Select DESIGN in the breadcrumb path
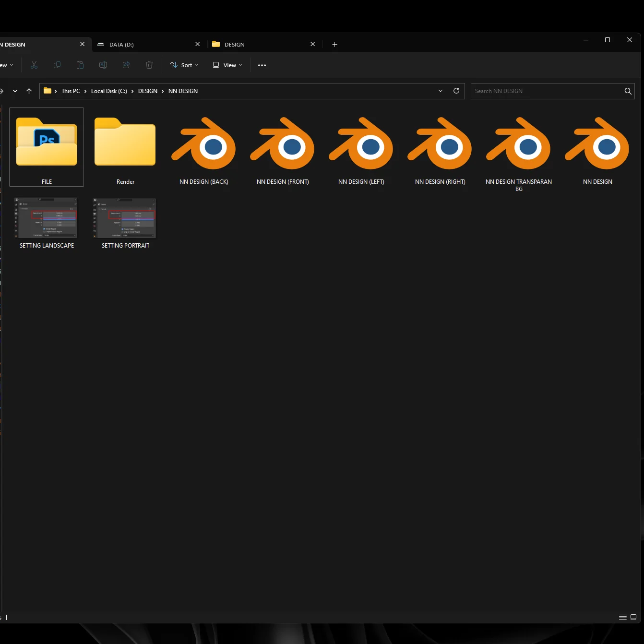644x644 pixels. coord(148,91)
